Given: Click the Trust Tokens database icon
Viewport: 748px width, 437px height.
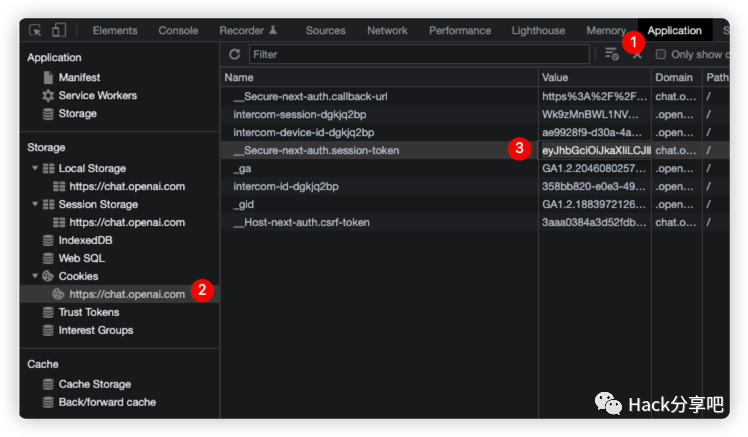Looking at the screenshot, I should [48, 312].
